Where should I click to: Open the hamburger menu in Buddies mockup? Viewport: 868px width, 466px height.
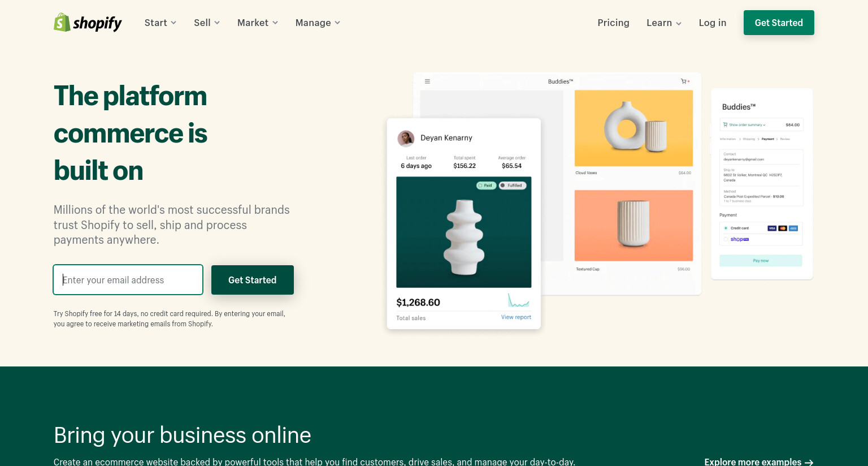(427, 81)
